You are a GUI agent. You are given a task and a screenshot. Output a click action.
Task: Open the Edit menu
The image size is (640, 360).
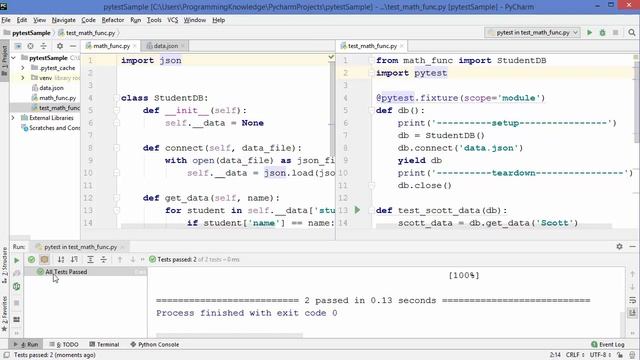point(22,20)
